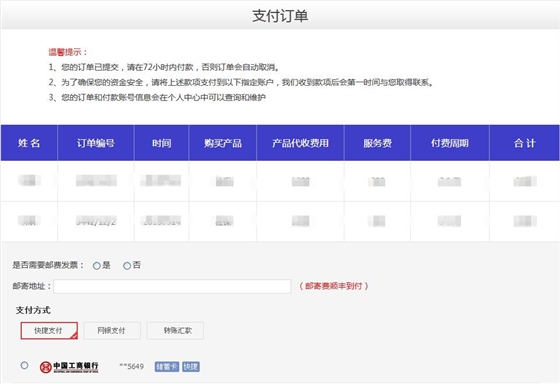Click the card number **5649
Image resolution: width=560 pixels, height=384 pixels.
131,366
